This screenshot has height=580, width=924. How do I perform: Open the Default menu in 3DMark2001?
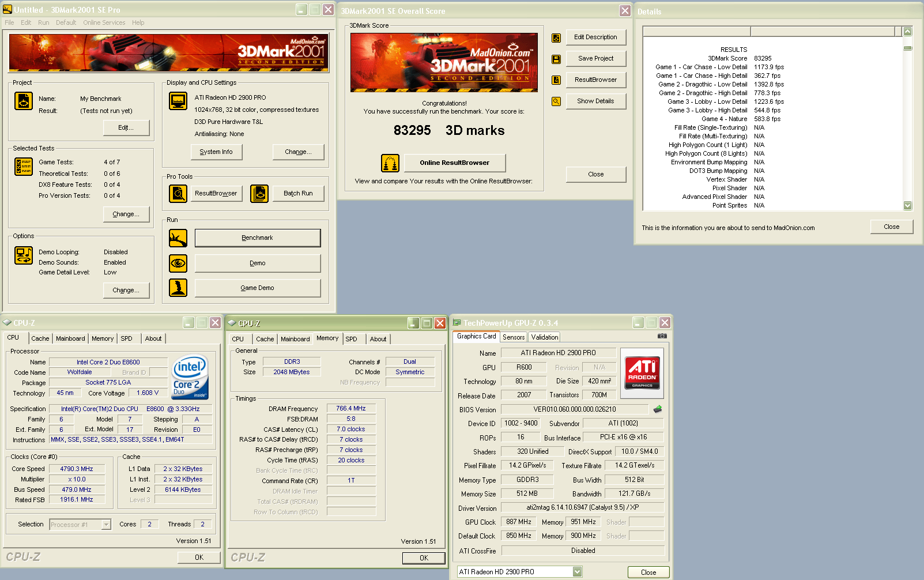pyautogui.click(x=66, y=22)
